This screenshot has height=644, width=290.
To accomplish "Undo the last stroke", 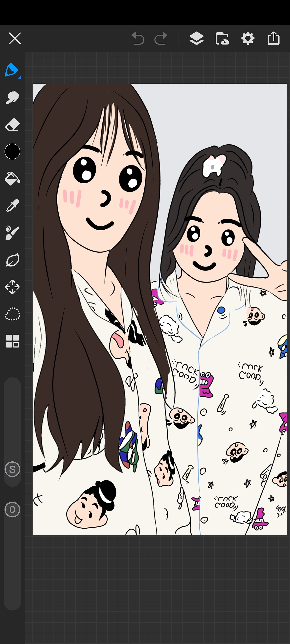I will 138,38.
